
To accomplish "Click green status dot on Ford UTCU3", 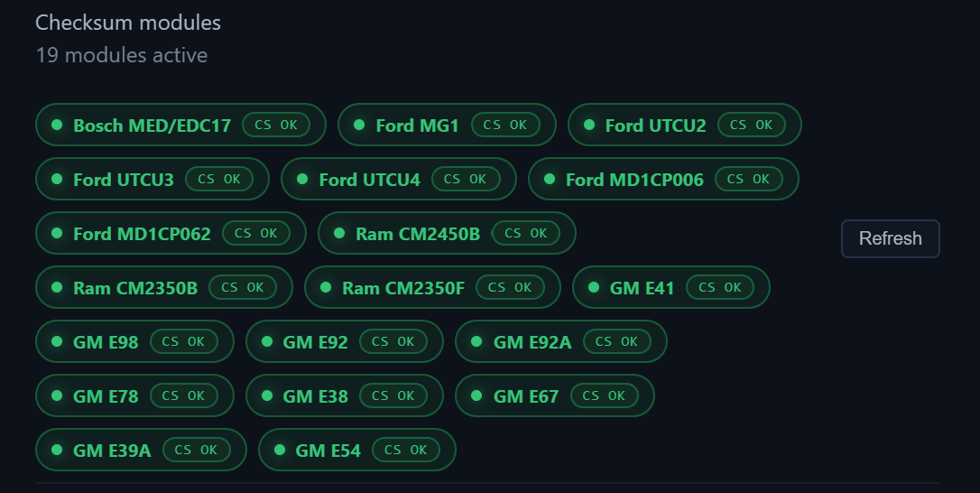I will 57,179.
